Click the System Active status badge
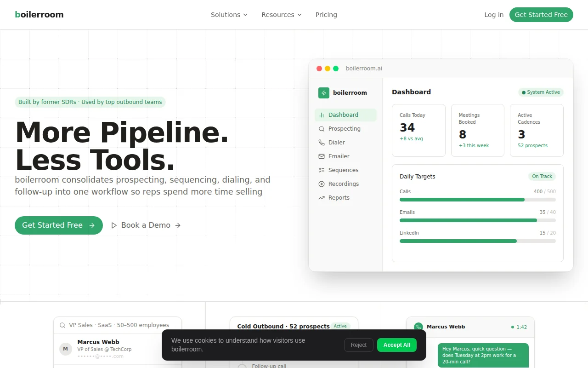 (x=541, y=92)
